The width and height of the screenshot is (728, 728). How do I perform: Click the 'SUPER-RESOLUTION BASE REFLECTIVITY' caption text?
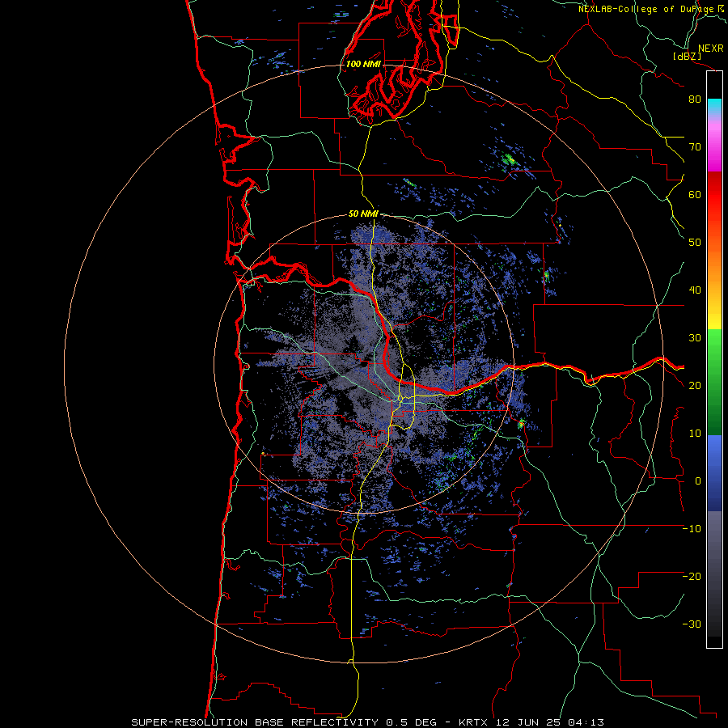pos(255,722)
